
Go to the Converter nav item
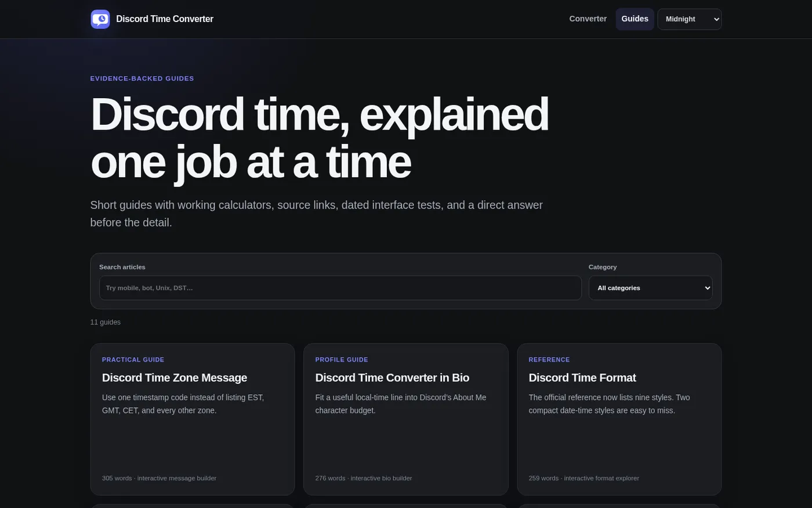(x=588, y=19)
